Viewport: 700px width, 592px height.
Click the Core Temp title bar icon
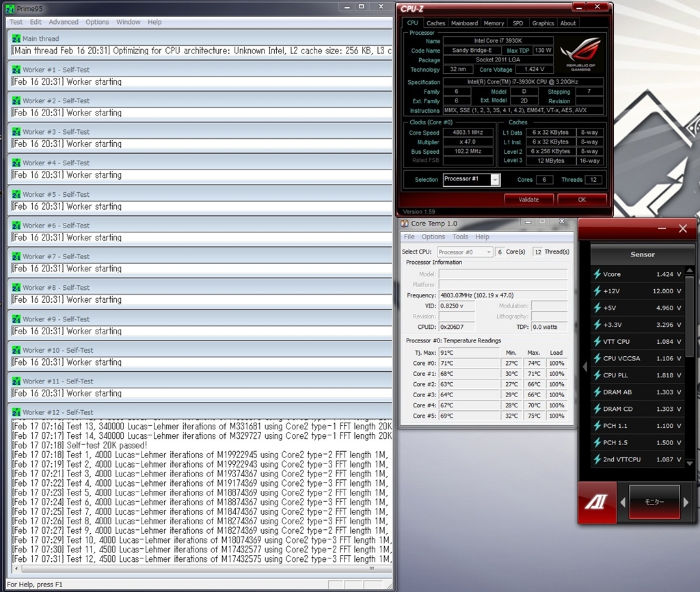[x=405, y=224]
